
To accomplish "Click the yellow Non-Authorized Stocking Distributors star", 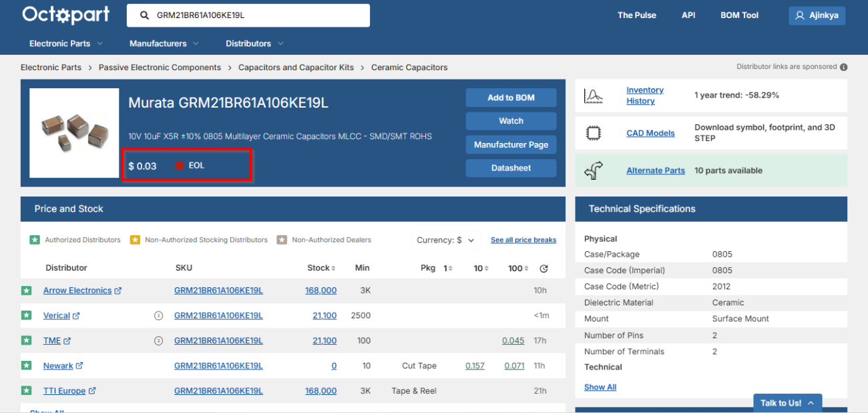I will click(x=135, y=240).
